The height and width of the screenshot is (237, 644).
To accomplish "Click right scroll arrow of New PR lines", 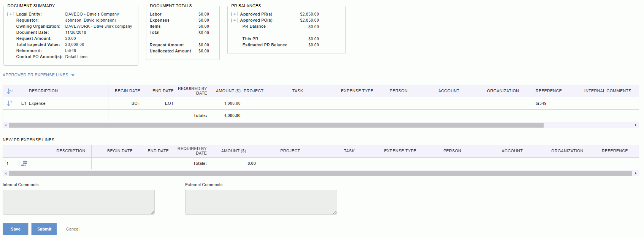I will (636, 174).
